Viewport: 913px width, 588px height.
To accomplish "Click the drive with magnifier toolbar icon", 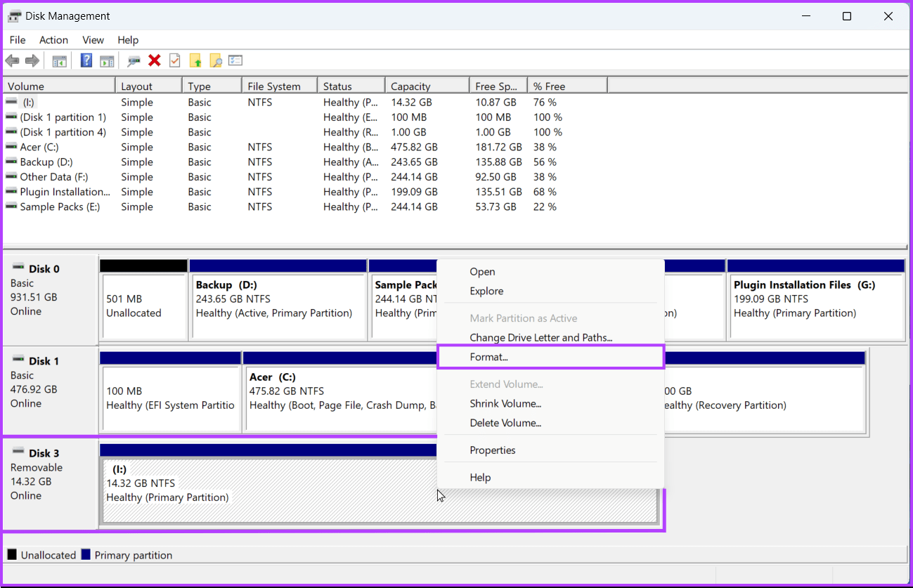I will 134,61.
